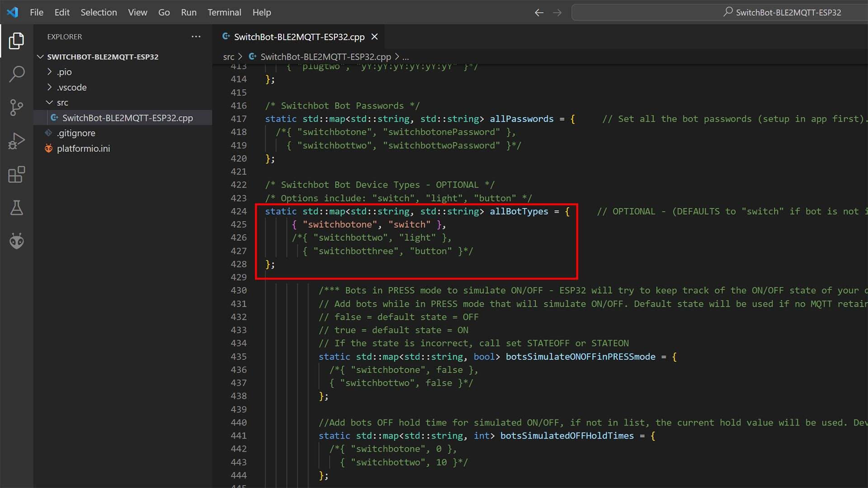868x488 pixels.
Task: Click the "light" text on line 426
Action: click(418, 238)
